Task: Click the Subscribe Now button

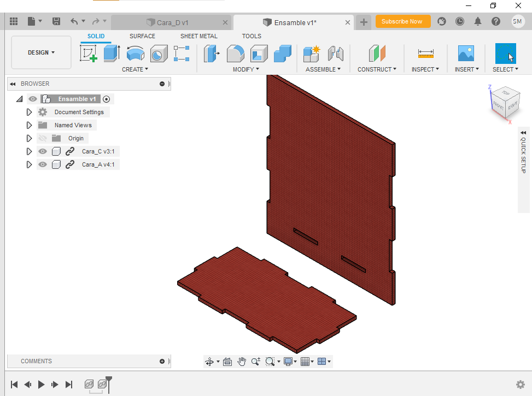Action: (403, 21)
